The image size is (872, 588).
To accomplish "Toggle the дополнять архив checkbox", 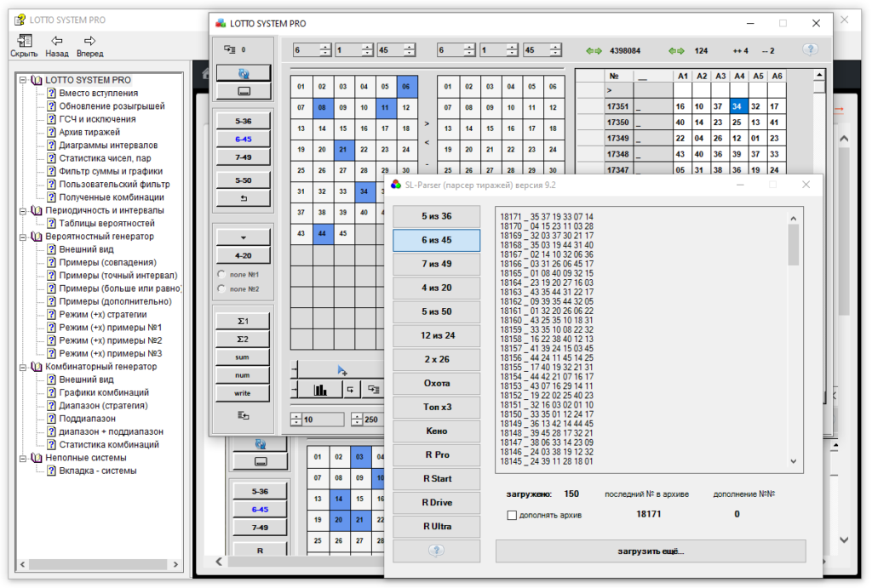I will click(x=512, y=515).
